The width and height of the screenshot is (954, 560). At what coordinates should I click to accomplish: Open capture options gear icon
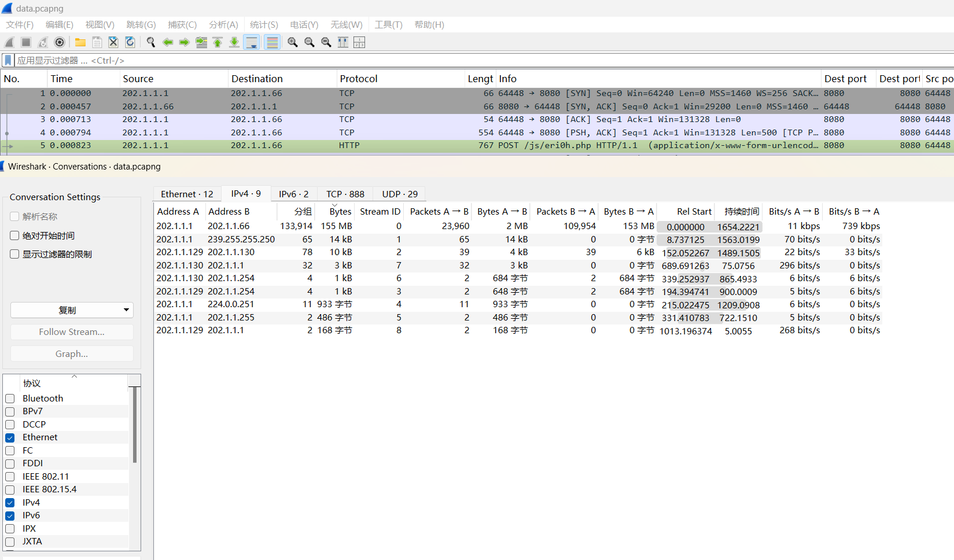(x=60, y=42)
